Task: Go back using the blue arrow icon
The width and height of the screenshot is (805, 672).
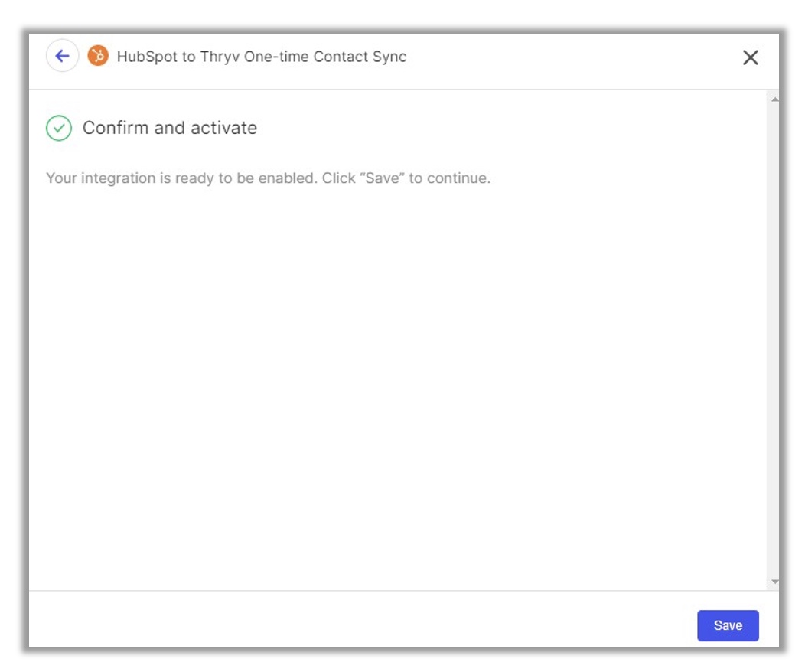Action: [x=62, y=56]
